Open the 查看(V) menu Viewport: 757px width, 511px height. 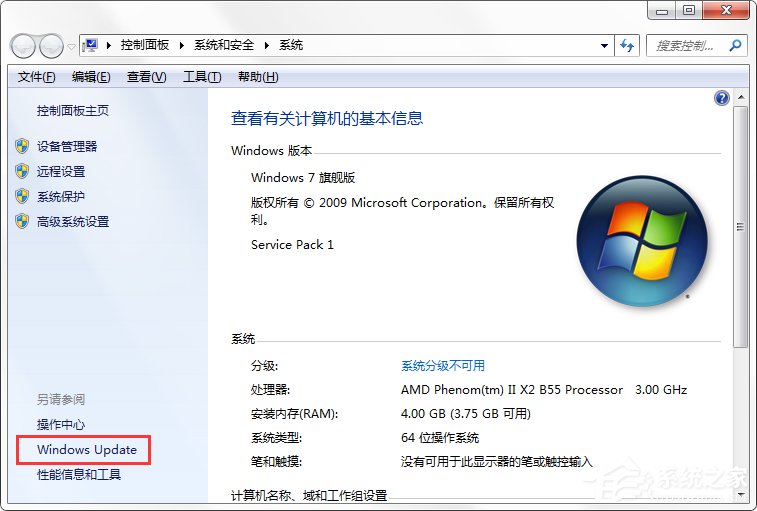click(146, 77)
